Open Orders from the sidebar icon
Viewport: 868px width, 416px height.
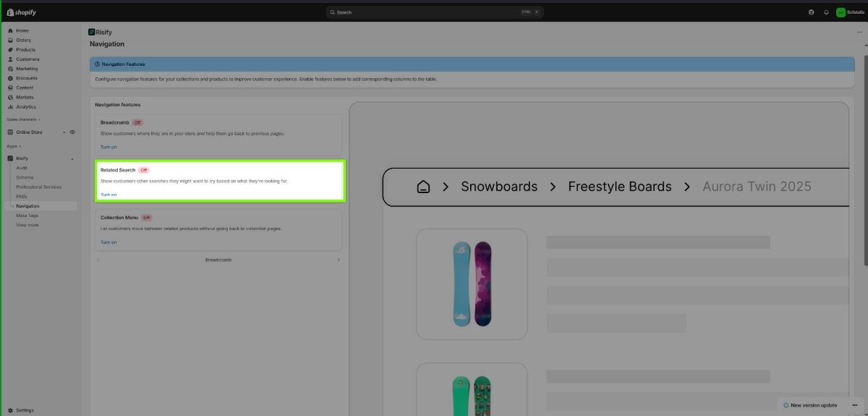(x=10, y=41)
